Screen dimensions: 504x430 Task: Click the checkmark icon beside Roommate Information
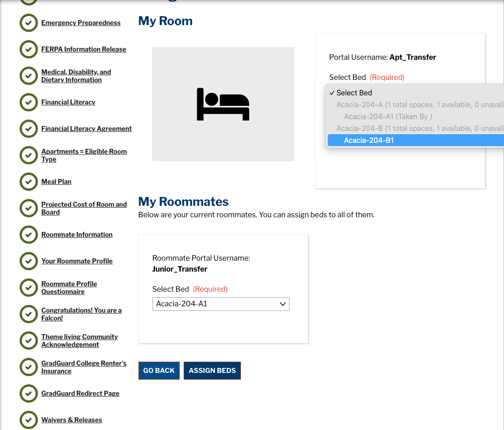(x=28, y=235)
